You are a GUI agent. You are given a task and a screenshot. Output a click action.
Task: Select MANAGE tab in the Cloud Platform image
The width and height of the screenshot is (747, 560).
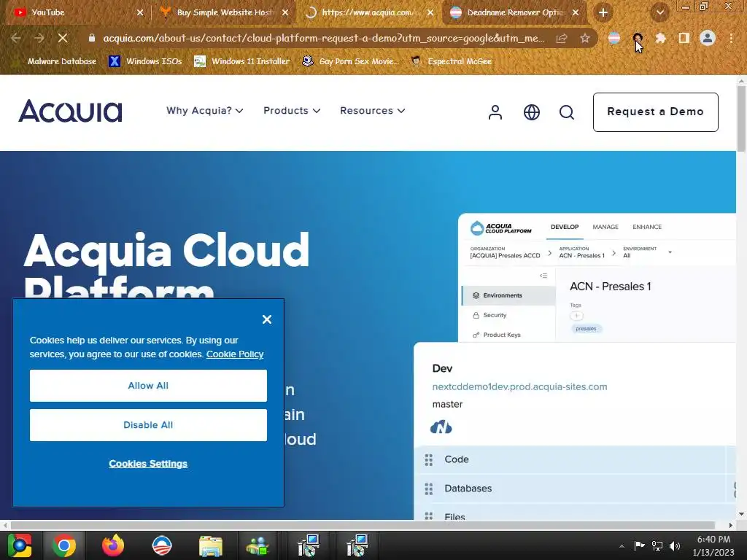point(605,227)
